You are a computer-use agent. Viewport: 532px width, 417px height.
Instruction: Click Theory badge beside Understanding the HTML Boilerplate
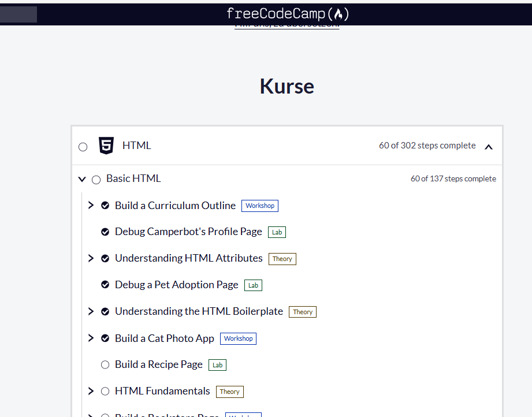303,312
